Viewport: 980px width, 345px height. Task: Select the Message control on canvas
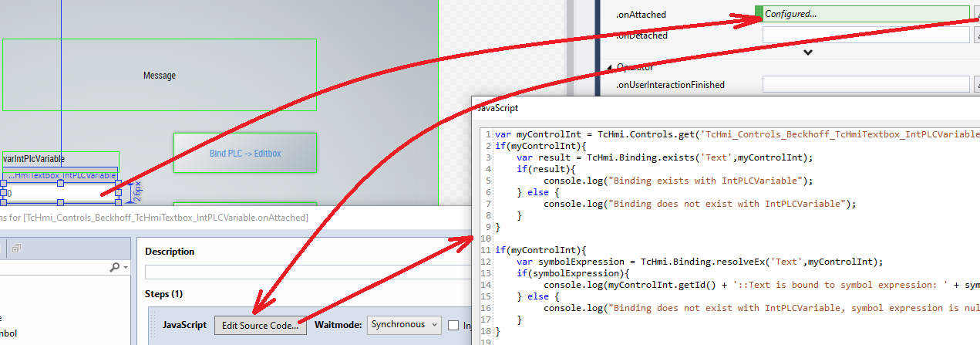160,75
